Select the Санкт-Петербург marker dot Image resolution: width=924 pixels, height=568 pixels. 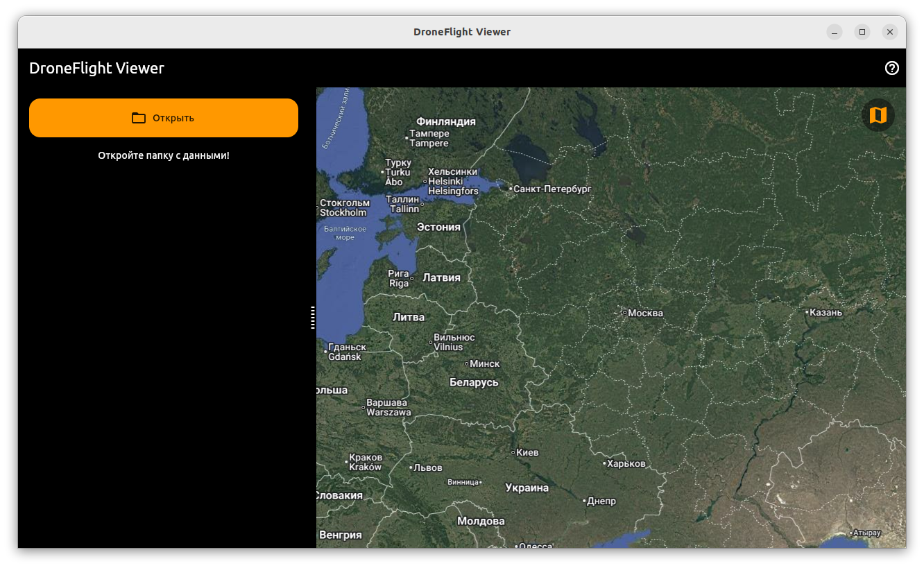(x=511, y=189)
